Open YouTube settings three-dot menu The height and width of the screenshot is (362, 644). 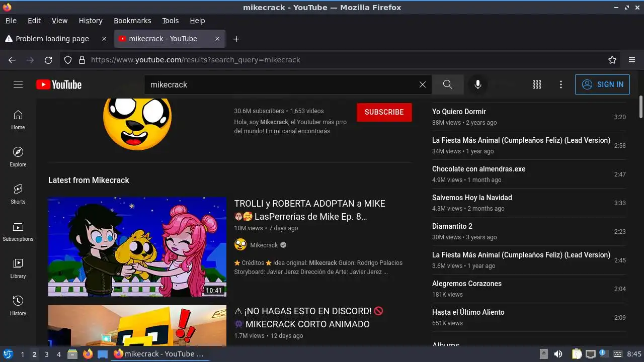(x=561, y=84)
